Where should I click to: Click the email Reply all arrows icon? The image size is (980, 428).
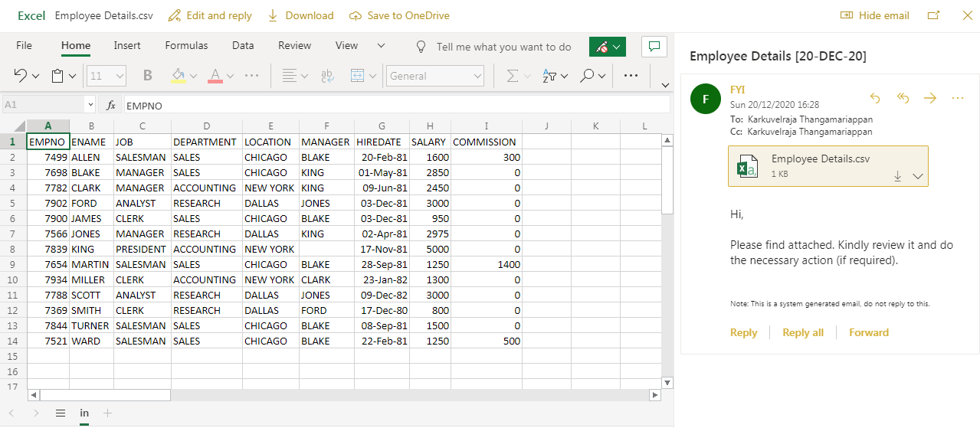903,98
